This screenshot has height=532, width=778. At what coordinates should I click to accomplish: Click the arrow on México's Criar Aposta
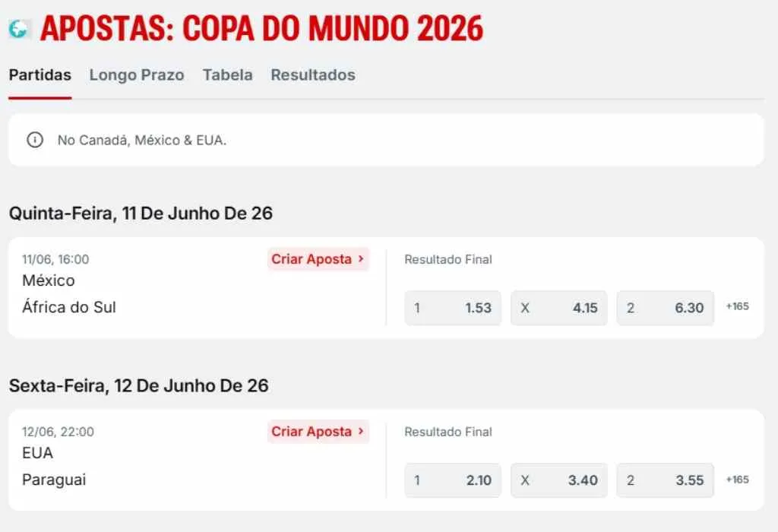click(359, 259)
